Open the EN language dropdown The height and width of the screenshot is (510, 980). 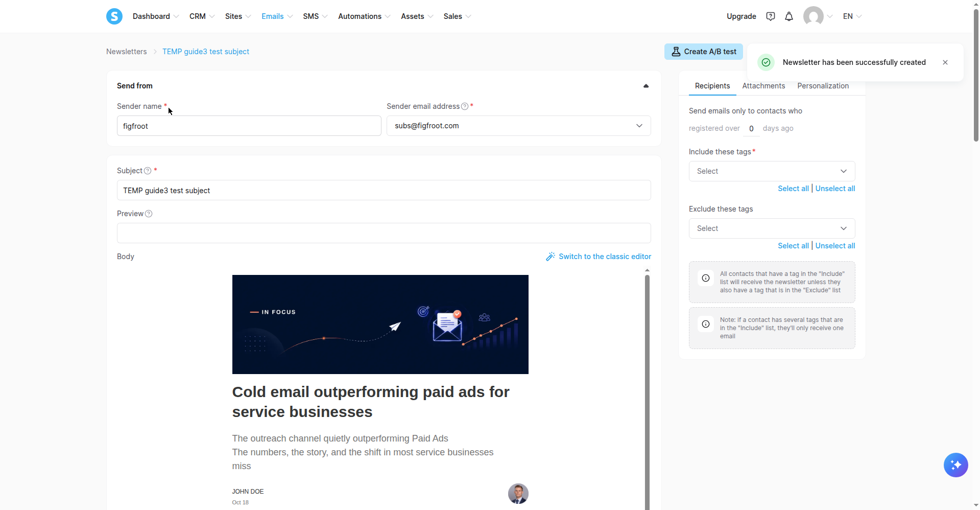point(852,16)
